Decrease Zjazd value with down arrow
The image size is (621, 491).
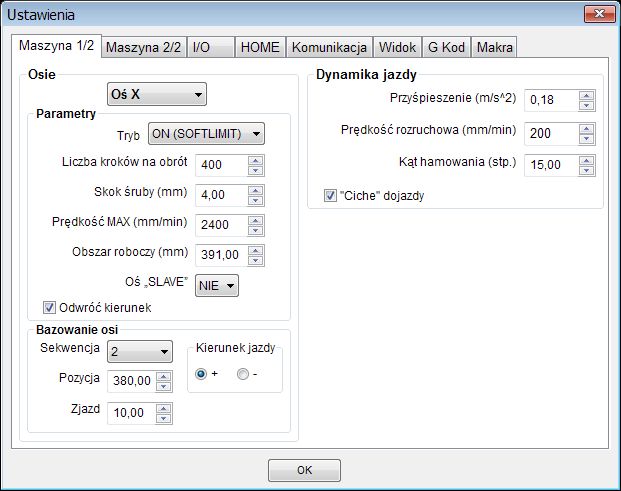pyautogui.click(x=164, y=419)
